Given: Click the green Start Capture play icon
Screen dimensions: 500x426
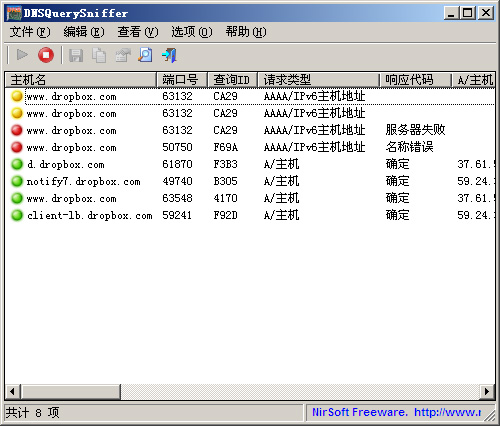Looking at the screenshot, I should point(22,55).
